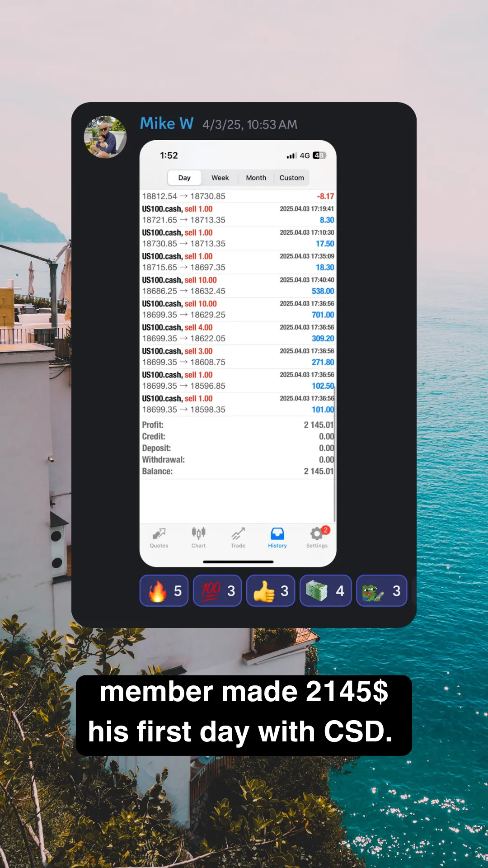Switch to the Week tab
This screenshot has width=488, height=868.
(220, 178)
